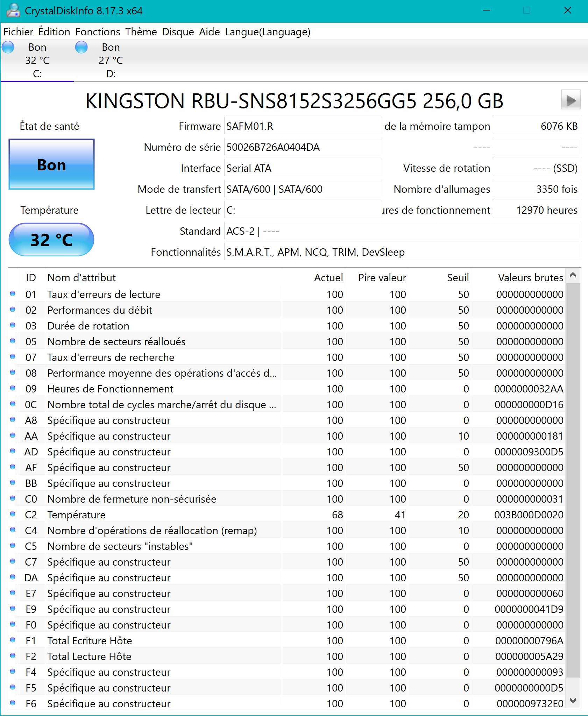Screen dimensions: 588x716
Task: Select the Total Ecriture Hôte row
Action: tap(287, 640)
